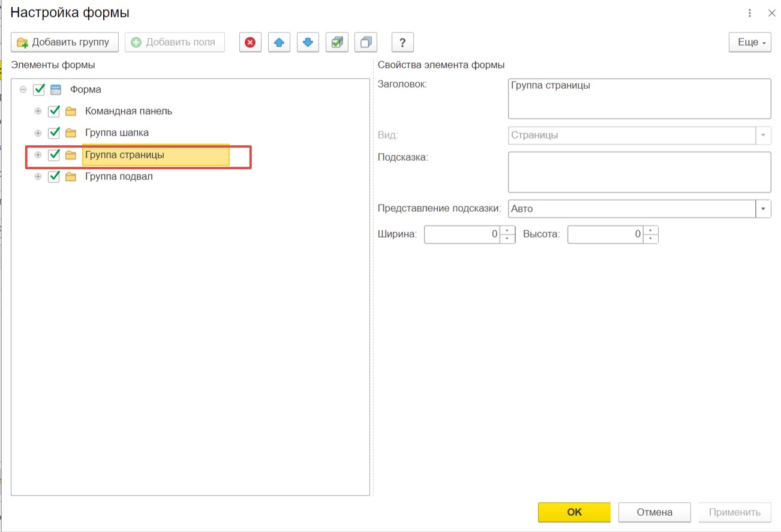Open help with question mark button

(x=402, y=43)
